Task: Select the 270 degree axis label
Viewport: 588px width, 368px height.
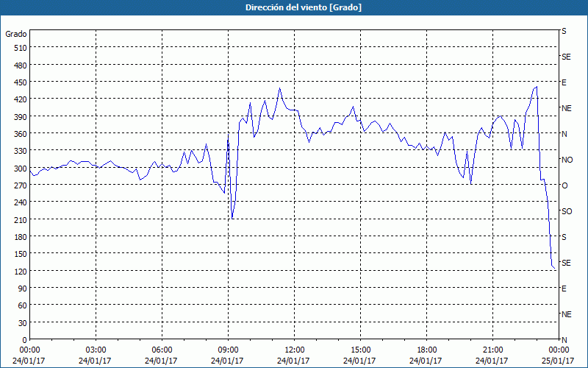Action: [21, 185]
